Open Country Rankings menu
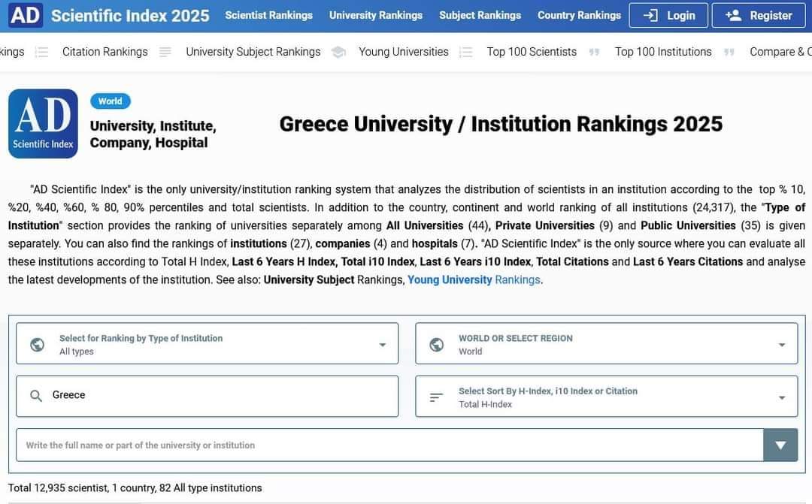 [579, 16]
